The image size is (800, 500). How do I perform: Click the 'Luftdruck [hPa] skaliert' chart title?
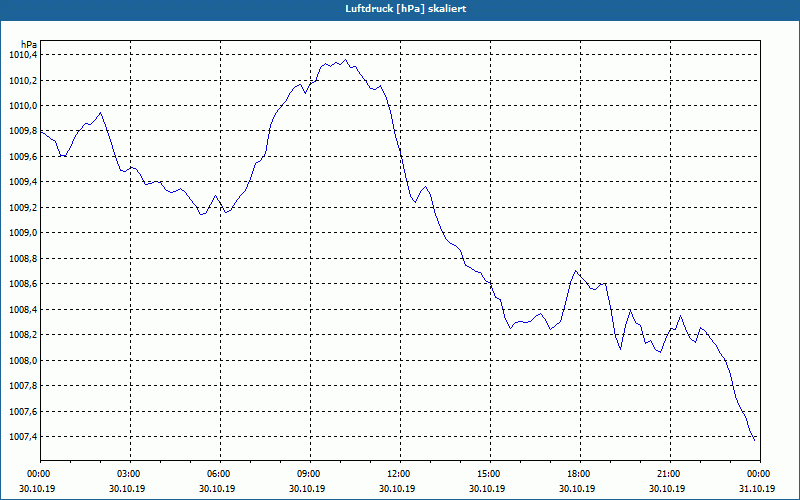[x=406, y=9]
